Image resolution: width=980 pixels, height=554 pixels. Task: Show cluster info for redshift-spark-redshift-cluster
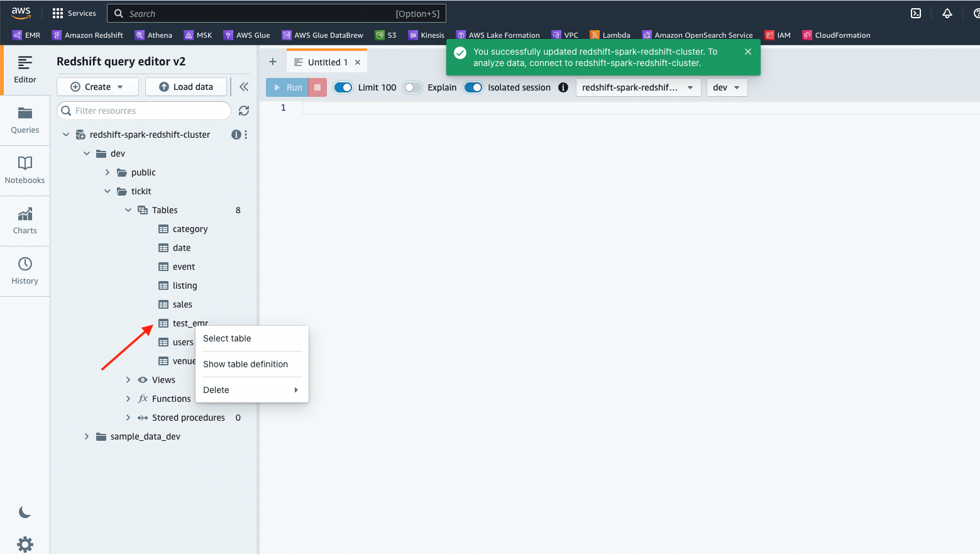pos(236,135)
